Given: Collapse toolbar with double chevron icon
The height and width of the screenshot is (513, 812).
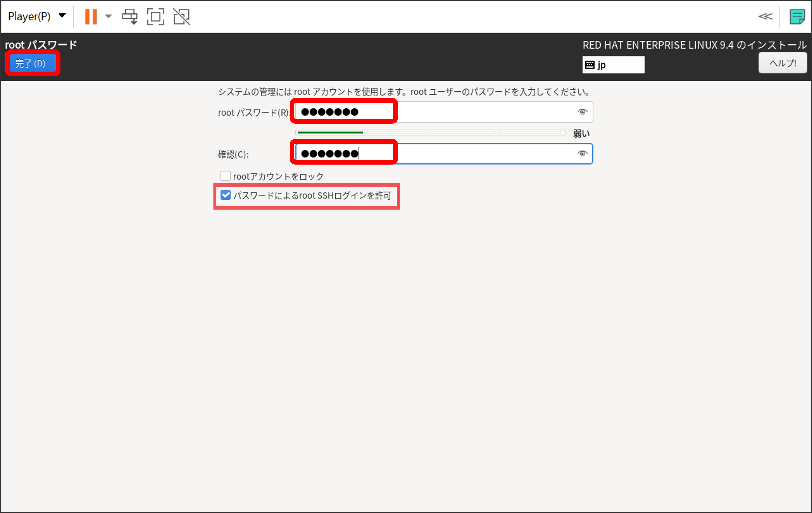Looking at the screenshot, I should pyautogui.click(x=765, y=16).
